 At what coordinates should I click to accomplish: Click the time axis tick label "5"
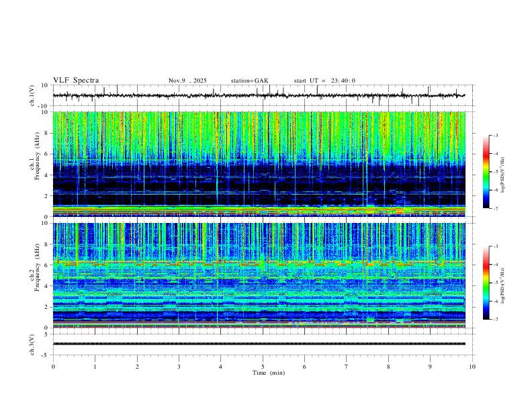[263, 367]
